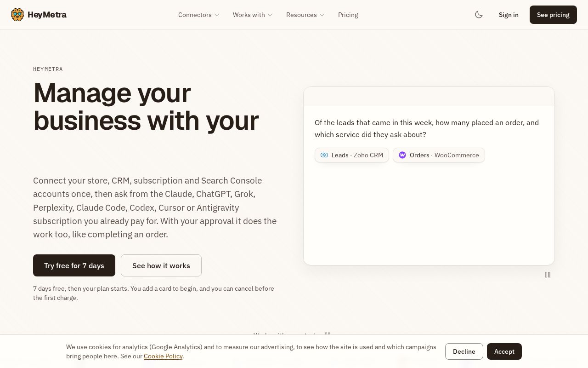Viewport: 588px width, 368px height.
Task: Click the 'Manage your business with your' headline
Action: [x=146, y=106]
